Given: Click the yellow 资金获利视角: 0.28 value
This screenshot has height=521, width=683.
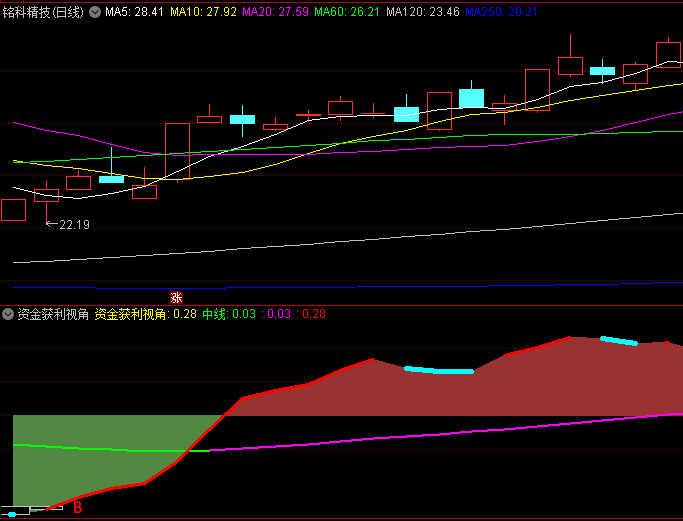Looking at the screenshot, I should pyautogui.click(x=145, y=314).
